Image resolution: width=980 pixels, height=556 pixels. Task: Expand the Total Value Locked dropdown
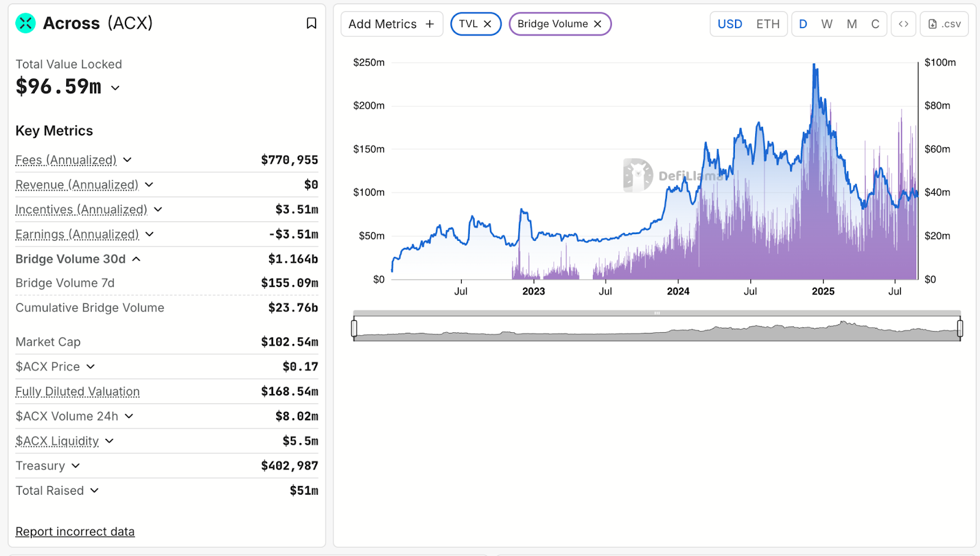coord(115,88)
